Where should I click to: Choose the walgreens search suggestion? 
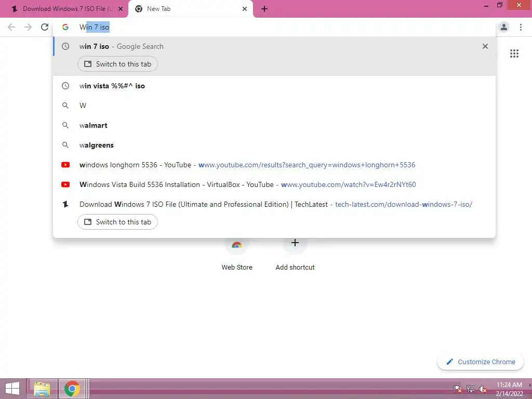tap(274, 145)
